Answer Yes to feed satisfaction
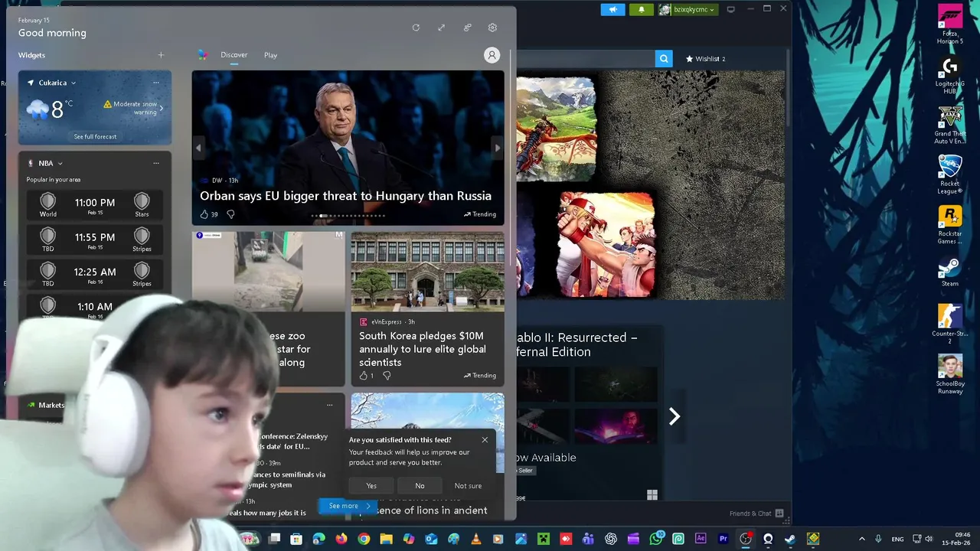Viewport: 980px width, 551px height. [371, 486]
